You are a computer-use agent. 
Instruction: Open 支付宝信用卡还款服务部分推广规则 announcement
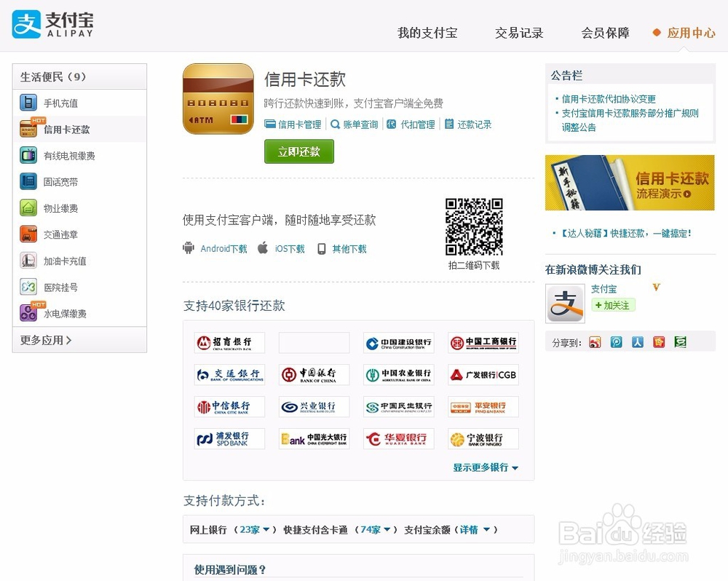(x=630, y=120)
